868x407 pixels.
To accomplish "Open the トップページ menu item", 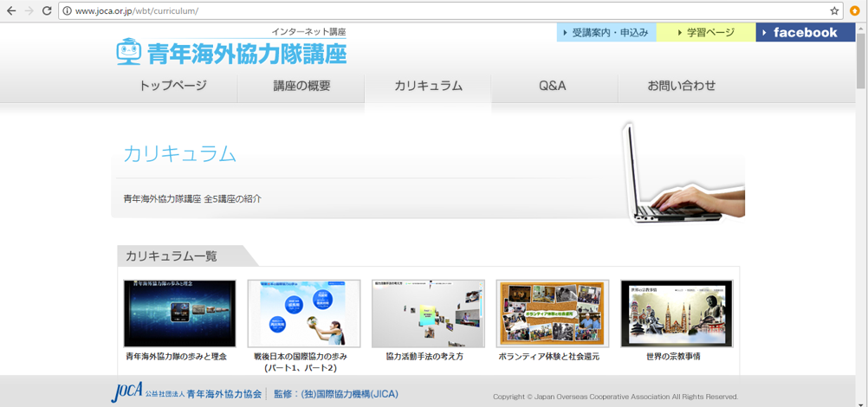I will pyautogui.click(x=173, y=86).
